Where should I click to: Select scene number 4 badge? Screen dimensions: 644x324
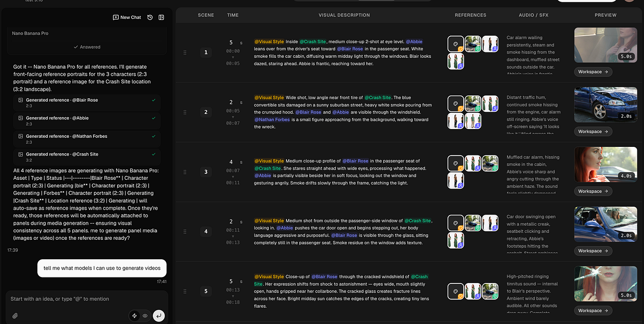pyautogui.click(x=206, y=232)
